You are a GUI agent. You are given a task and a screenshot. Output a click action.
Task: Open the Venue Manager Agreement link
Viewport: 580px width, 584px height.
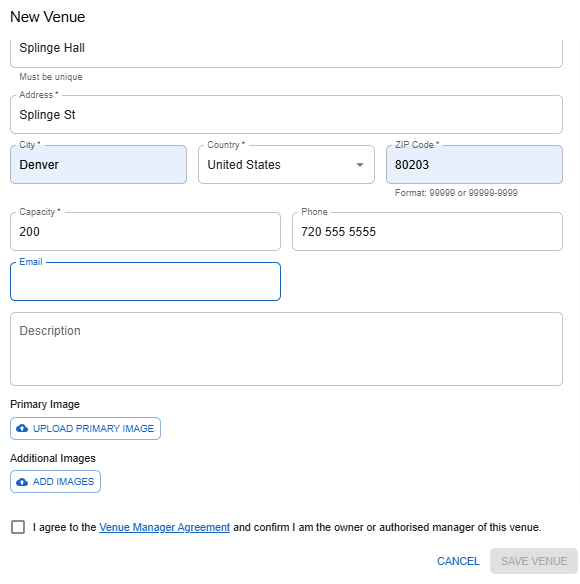pyautogui.click(x=164, y=527)
